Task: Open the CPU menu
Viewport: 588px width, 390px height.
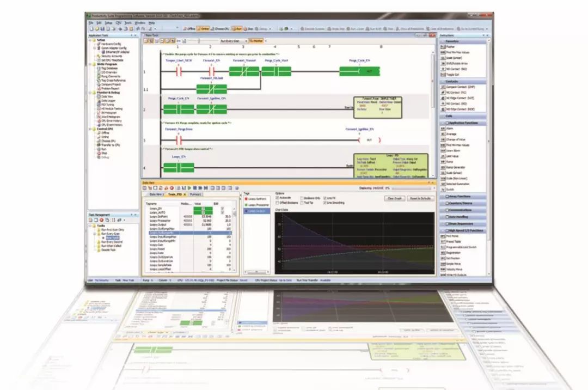Action: pos(119,23)
